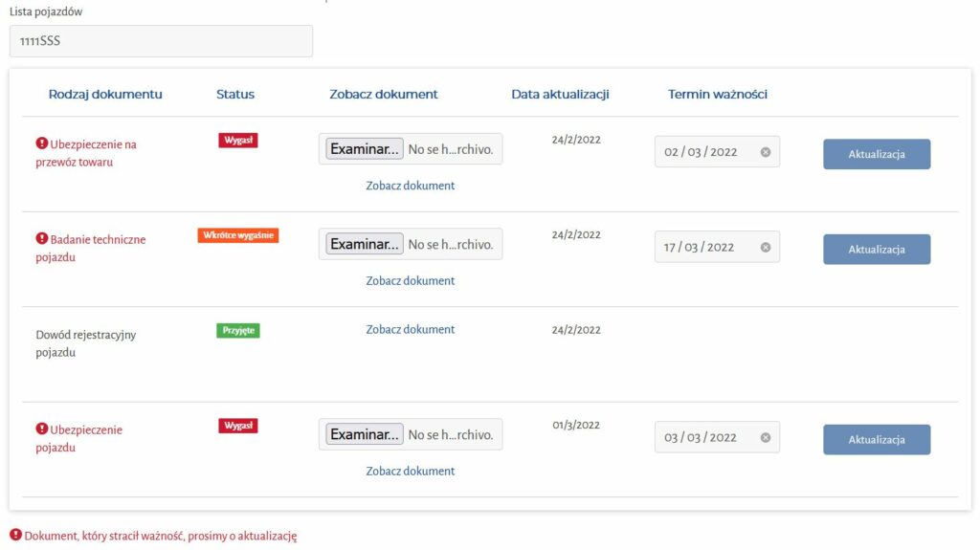
Task: Click Aktualizacja for Badanie techniczne pojazdu
Action: tap(877, 250)
